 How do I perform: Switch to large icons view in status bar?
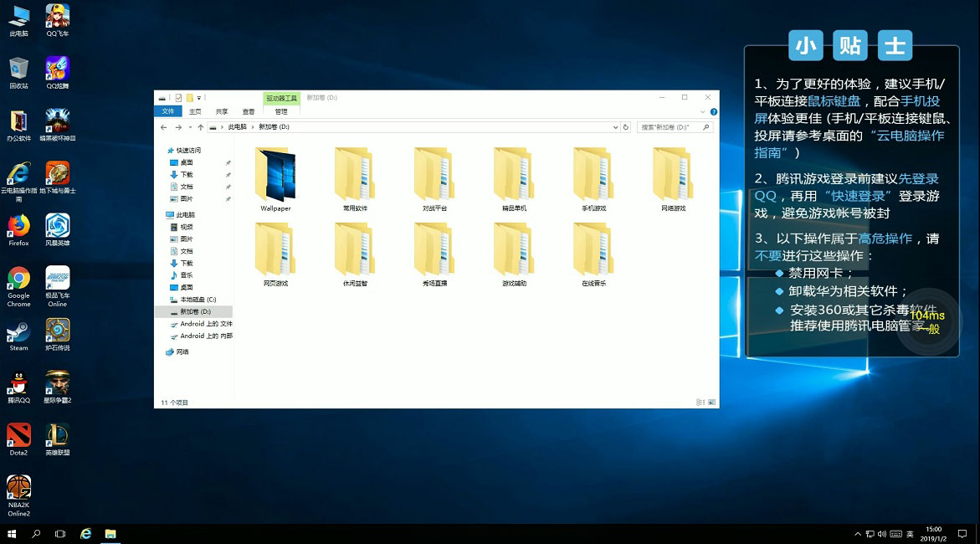tap(713, 403)
